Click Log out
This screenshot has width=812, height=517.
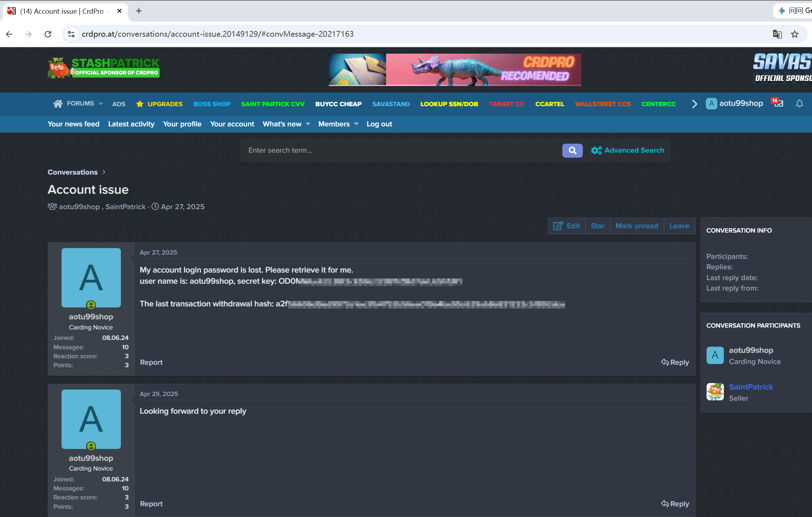click(379, 124)
